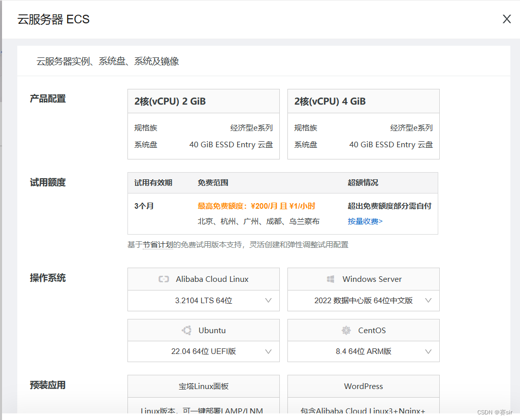The height and width of the screenshot is (420, 520).
Task: Click the 最高免费额度 orange text
Action: pos(256,206)
